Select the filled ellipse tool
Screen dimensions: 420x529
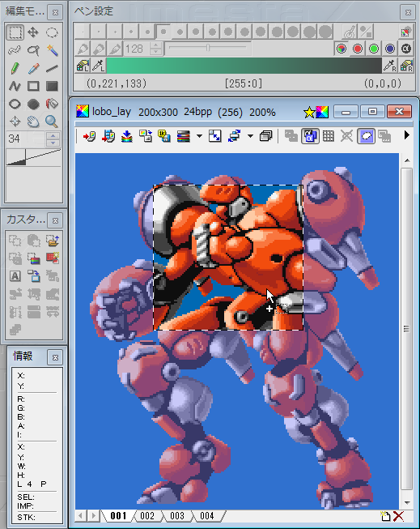point(33,104)
